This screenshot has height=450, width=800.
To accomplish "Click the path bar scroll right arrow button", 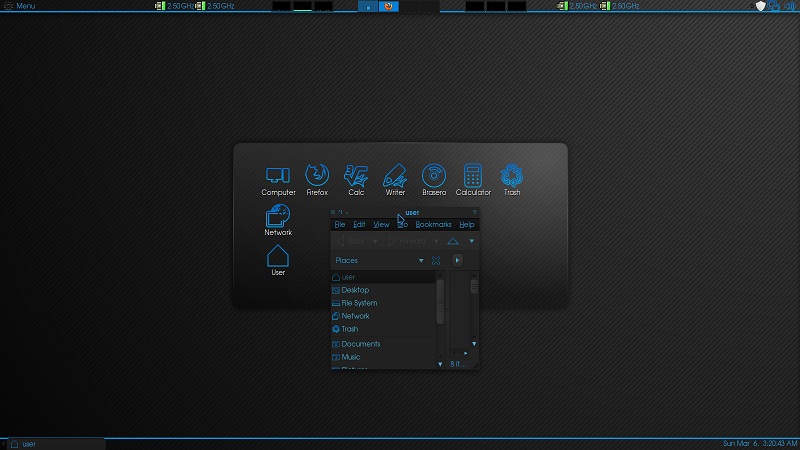I will pyautogui.click(x=457, y=261).
